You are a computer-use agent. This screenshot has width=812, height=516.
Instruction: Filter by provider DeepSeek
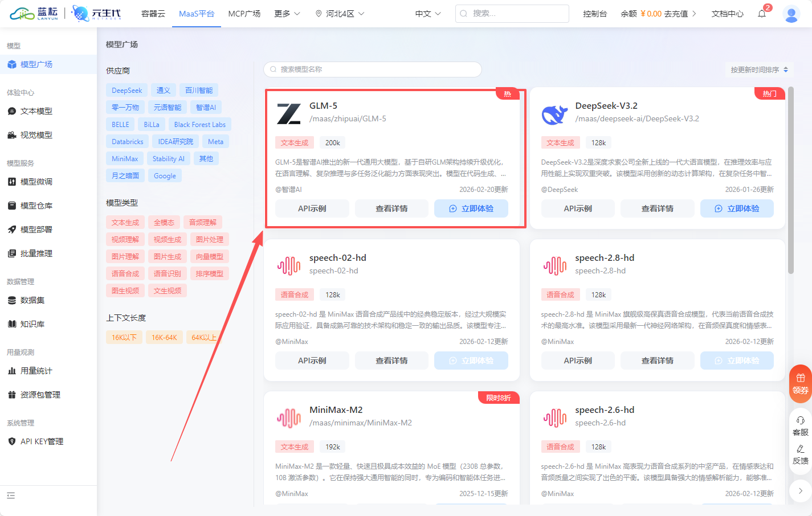[x=127, y=90]
